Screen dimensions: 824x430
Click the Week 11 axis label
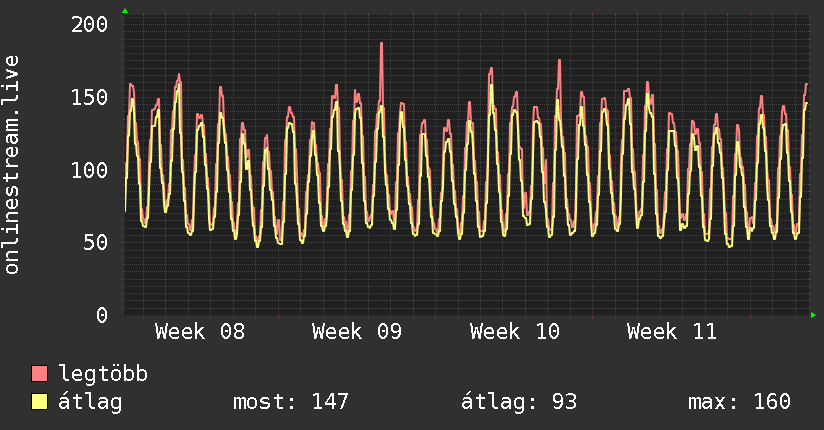[671, 332]
